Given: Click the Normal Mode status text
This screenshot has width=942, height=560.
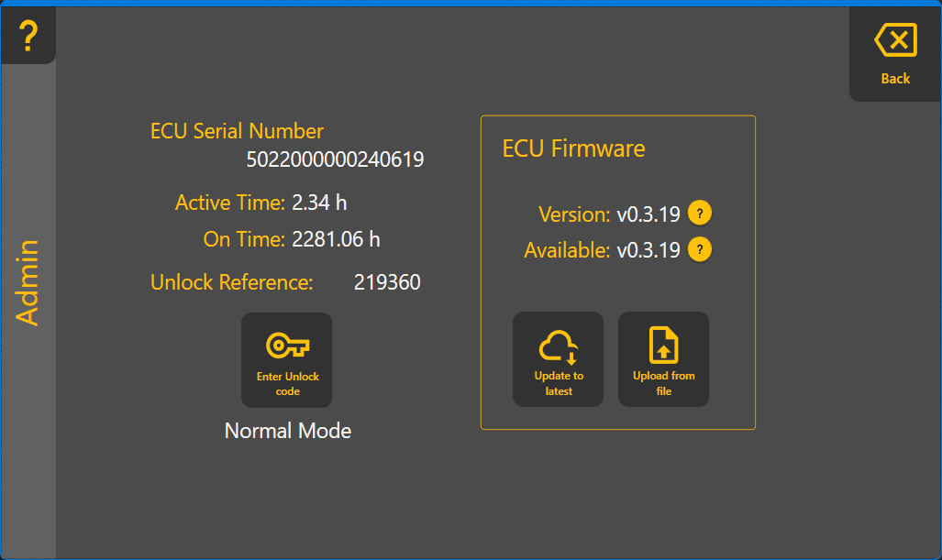Looking at the screenshot, I should 287,431.
